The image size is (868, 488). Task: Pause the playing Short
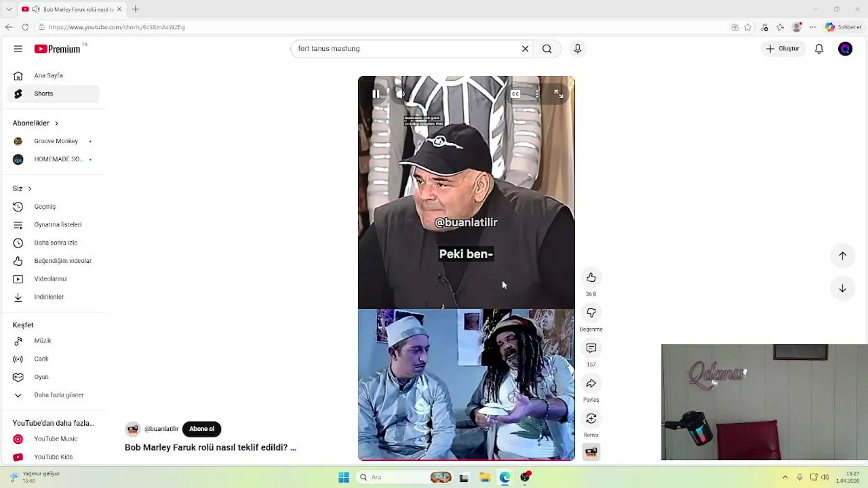tap(376, 94)
